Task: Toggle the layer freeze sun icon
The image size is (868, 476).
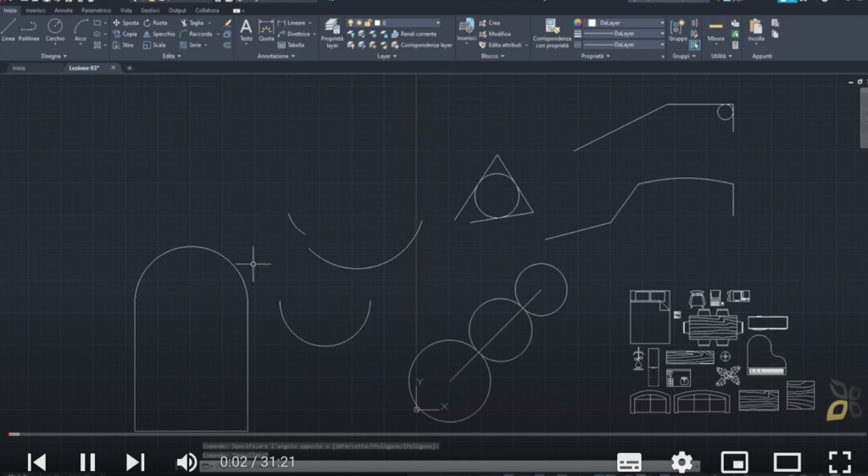Action: [x=359, y=23]
